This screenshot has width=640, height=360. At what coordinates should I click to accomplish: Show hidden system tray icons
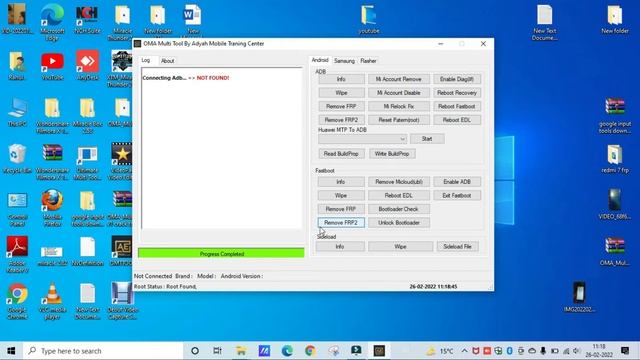click(464, 351)
